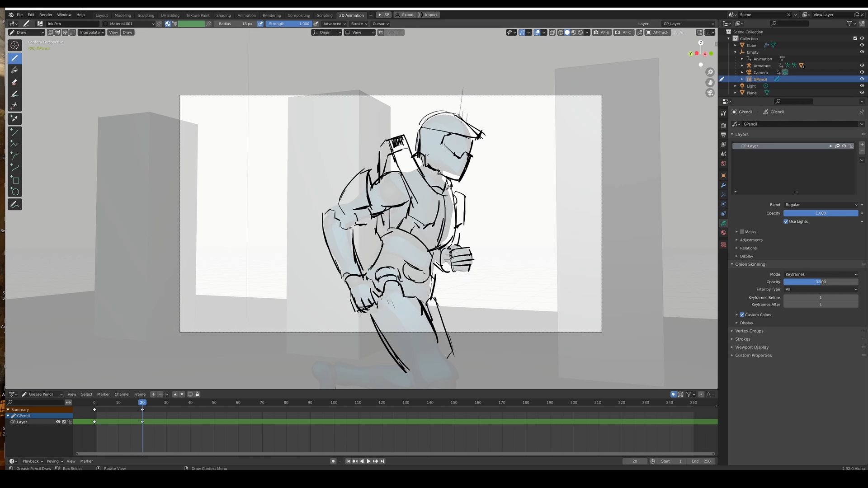Disable Custom Colors checkbox
The width and height of the screenshot is (868, 488).
742,314
